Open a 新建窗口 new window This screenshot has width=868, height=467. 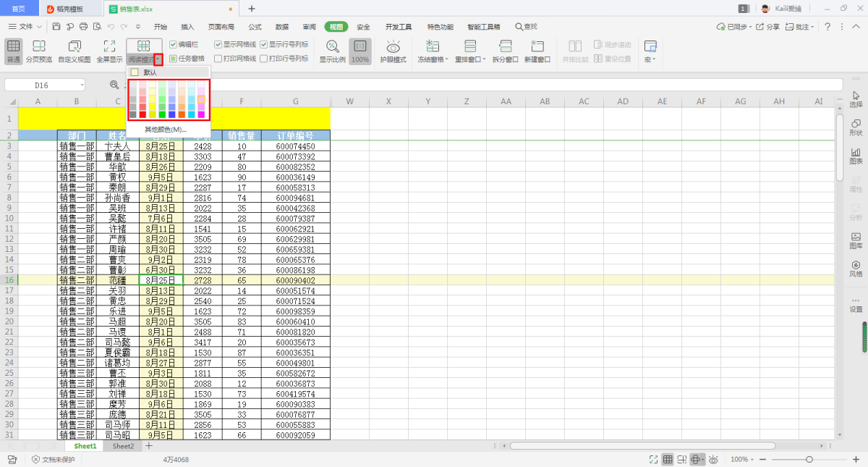point(537,51)
